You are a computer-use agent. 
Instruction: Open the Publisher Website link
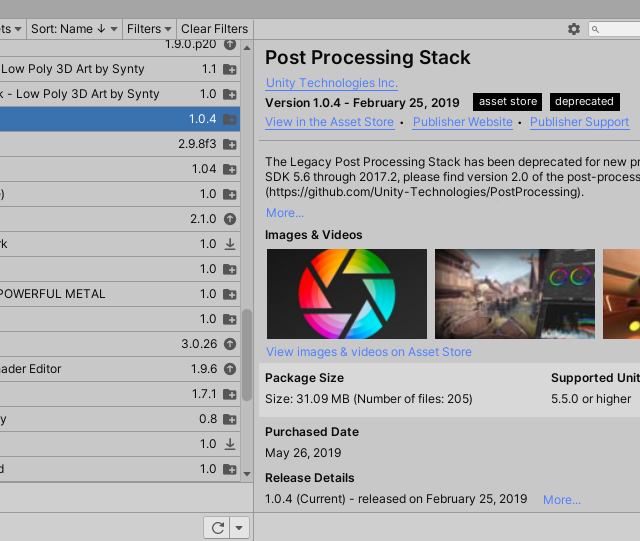462,122
